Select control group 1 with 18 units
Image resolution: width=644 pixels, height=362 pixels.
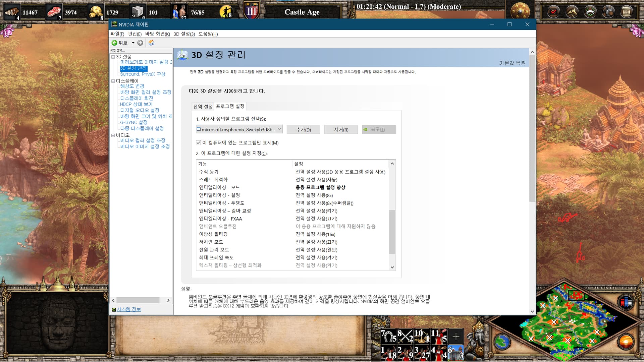[389, 353]
